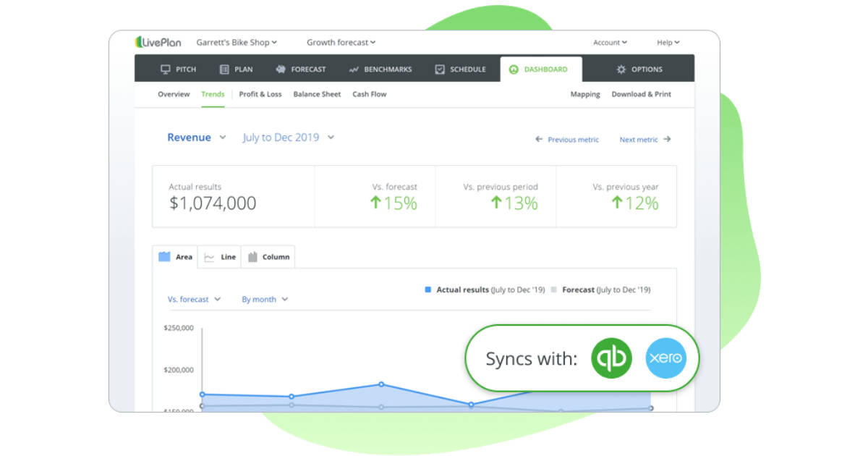Expand the July to Dec 2019 date selector
This screenshot has width=868, height=456.
coord(288,137)
